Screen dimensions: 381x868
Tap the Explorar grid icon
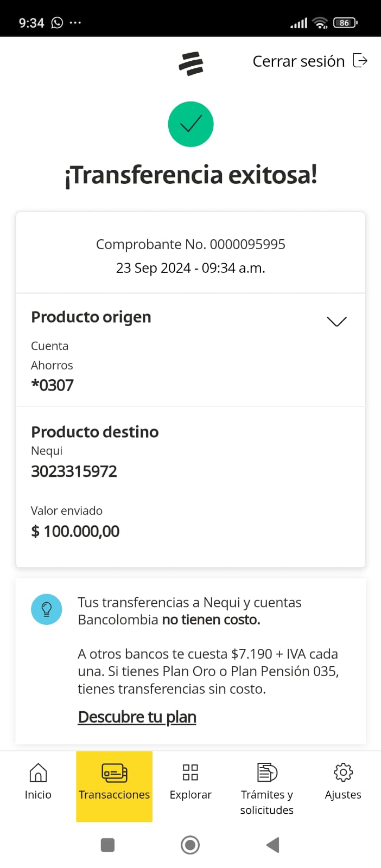pyautogui.click(x=190, y=773)
